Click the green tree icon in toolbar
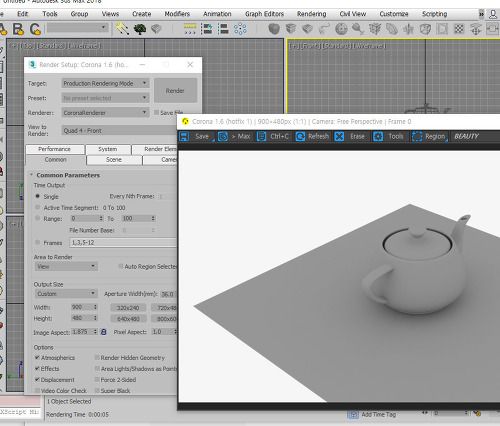The height and width of the screenshot is (426, 500). [x=140, y=29]
